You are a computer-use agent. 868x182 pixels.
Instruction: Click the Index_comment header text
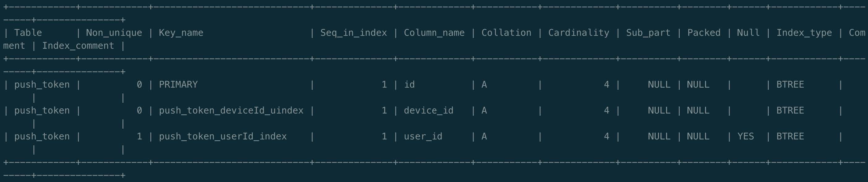(78, 46)
